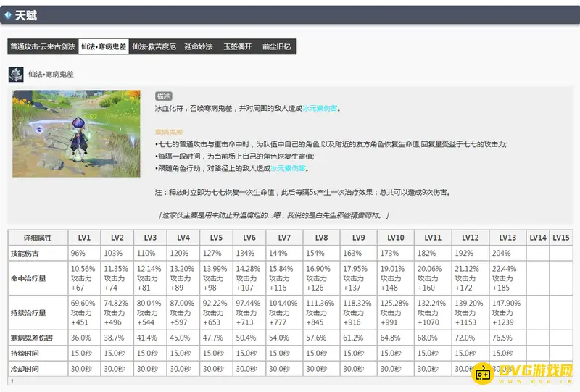This screenshot has height=392, width=580.
Task: Open the 延命妙法 talent tab
Action: click(199, 46)
